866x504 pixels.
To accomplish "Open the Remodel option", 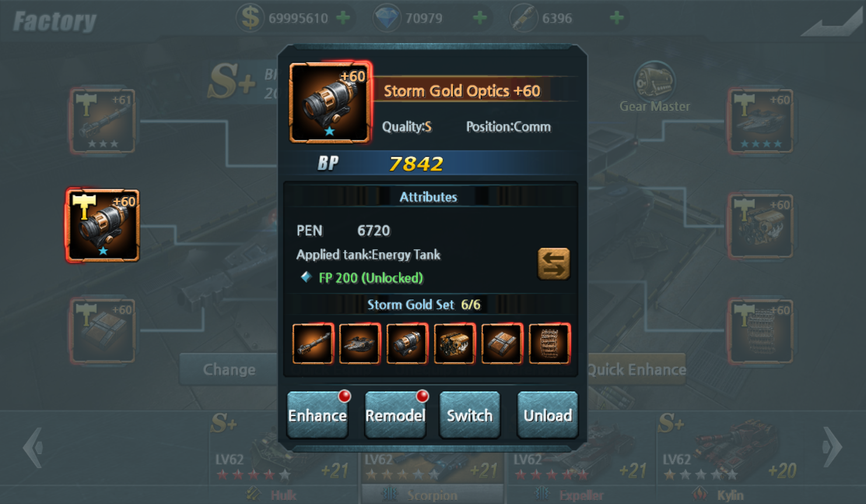I will point(395,415).
